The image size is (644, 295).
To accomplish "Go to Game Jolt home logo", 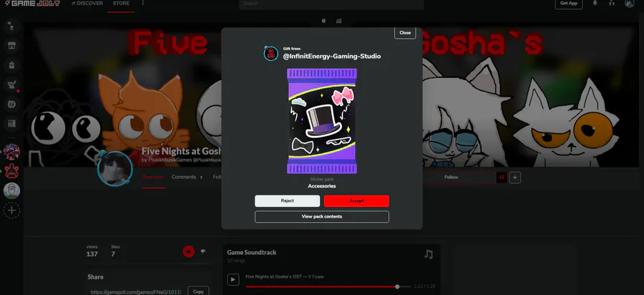I will pos(32,4).
